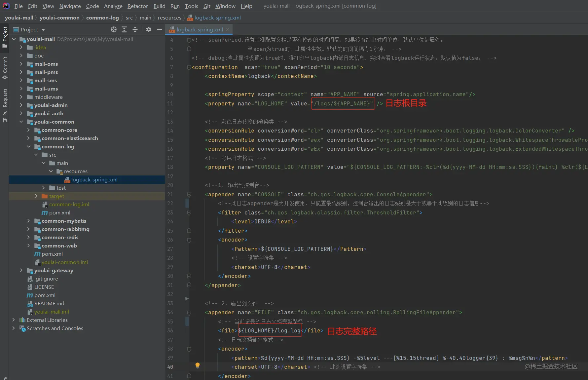Toggle the Project tool window sidebar button

(5, 37)
